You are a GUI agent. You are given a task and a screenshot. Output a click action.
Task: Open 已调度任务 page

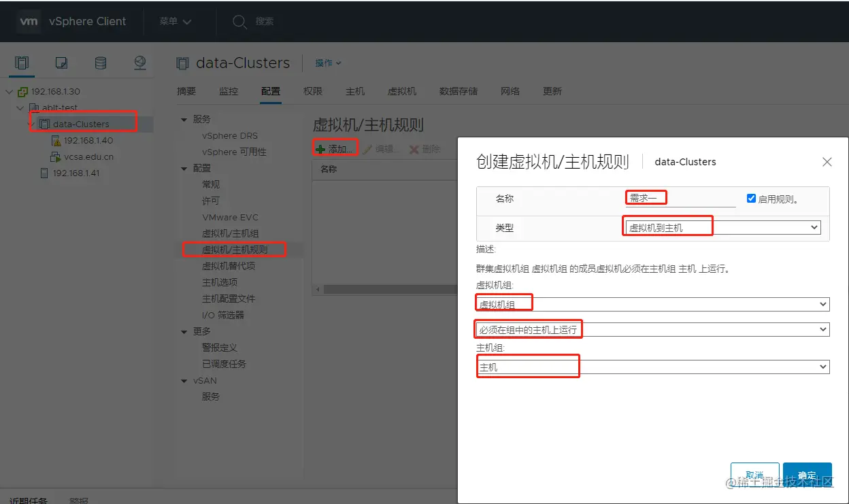click(224, 364)
